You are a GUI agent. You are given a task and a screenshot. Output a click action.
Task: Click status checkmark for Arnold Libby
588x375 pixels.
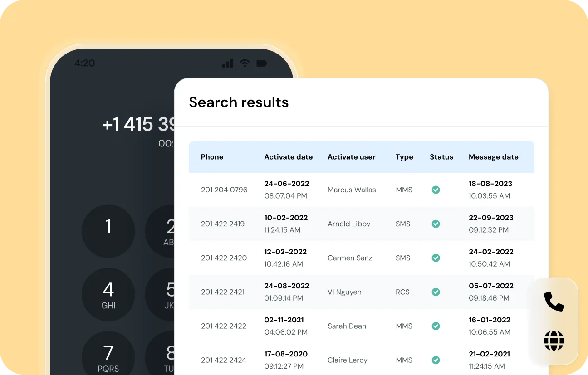pyautogui.click(x=436, y=224)
